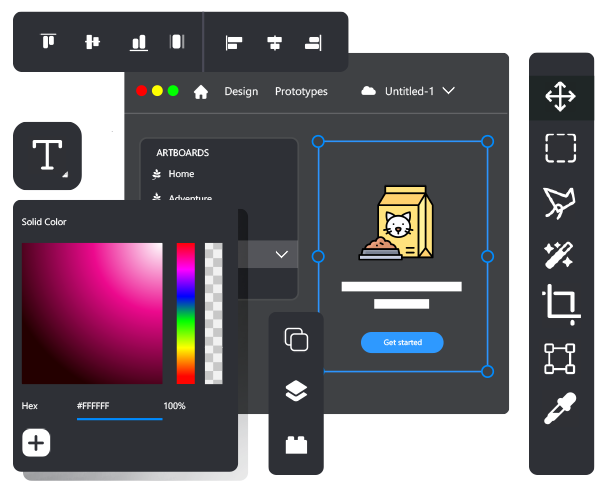Image resolution: width=600 pixels, height=487 pixels.
Task: Select the Eyedropper tool
Action: pos(560,408)
